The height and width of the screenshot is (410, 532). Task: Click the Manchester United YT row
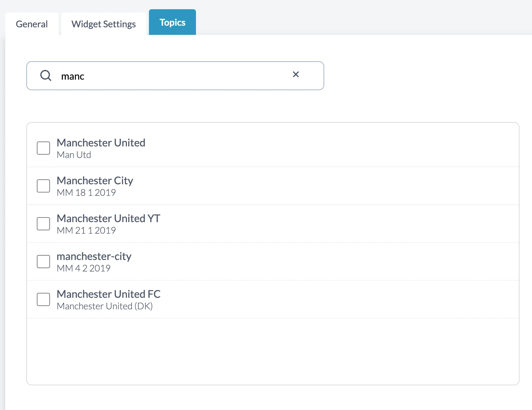[x=109, y=218]
